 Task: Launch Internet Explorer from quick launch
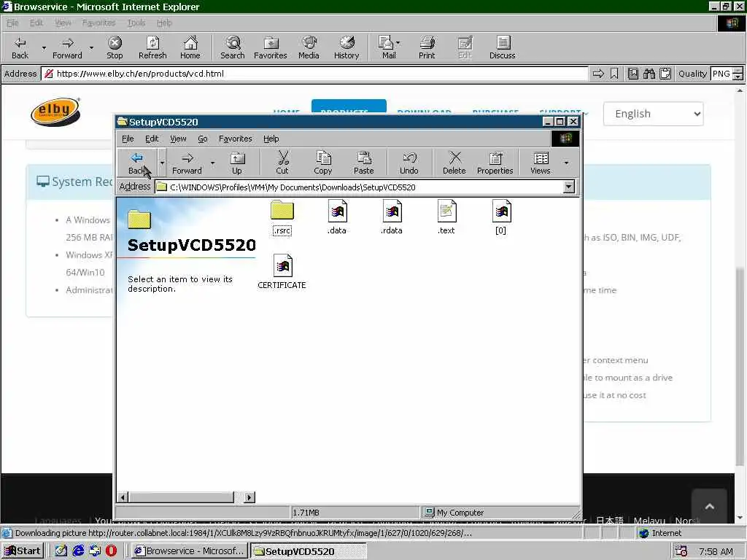point(78,551)
